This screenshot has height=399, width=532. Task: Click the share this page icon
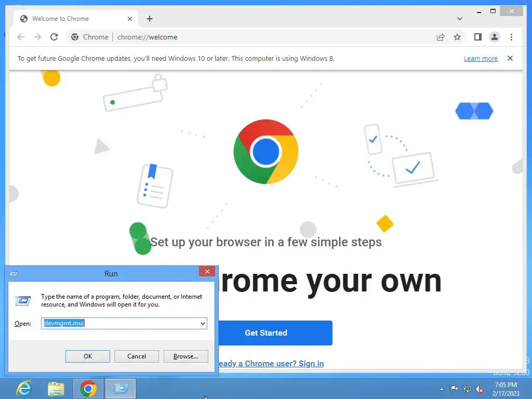click(441, 37)
